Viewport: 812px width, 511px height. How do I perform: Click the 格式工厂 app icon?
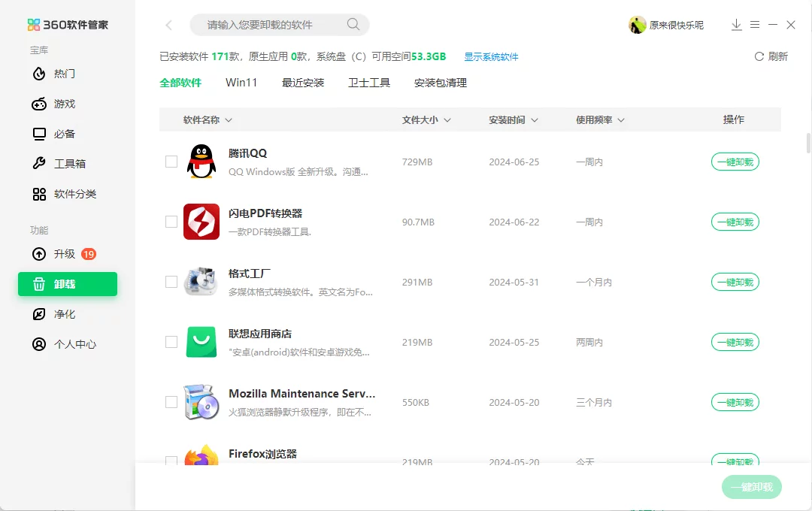pos(201,282)
